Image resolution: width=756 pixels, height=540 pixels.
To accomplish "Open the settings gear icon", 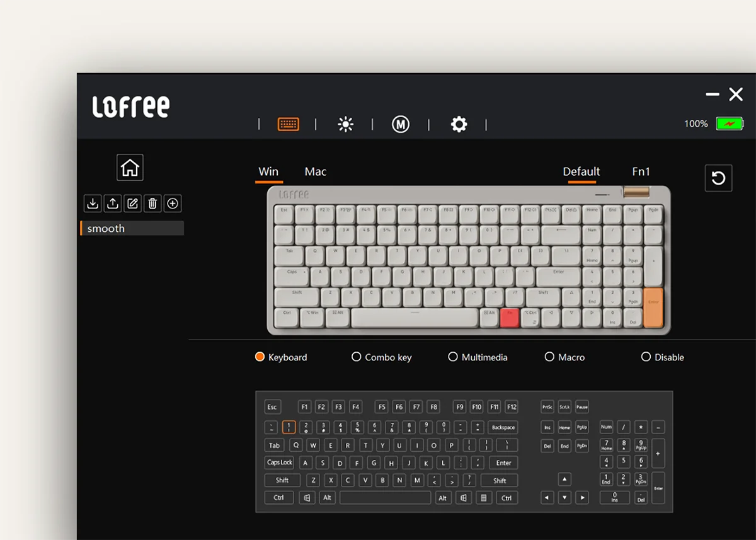I will pyautogui.click(x=459, y=124).
